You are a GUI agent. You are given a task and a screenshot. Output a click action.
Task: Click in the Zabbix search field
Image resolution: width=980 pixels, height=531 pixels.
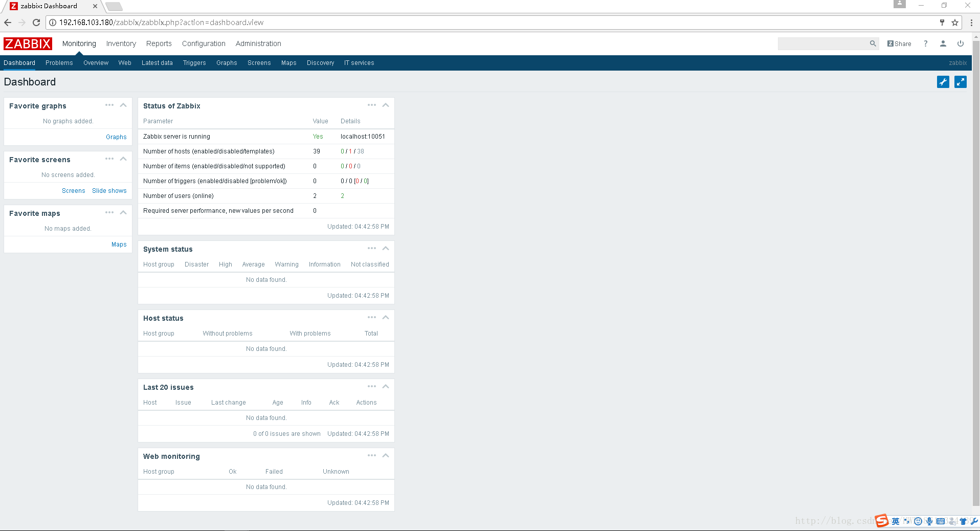[x=822, y=44]
